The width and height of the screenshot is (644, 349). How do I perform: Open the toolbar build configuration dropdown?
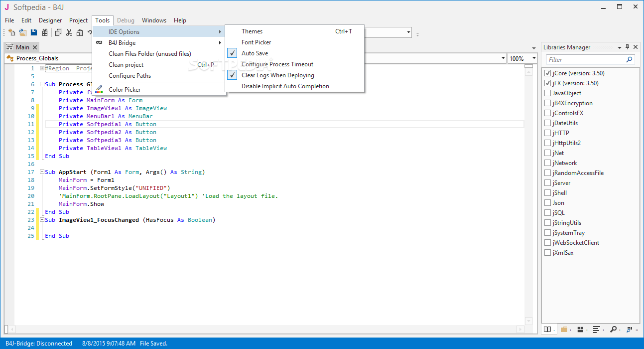click(409, 33)
